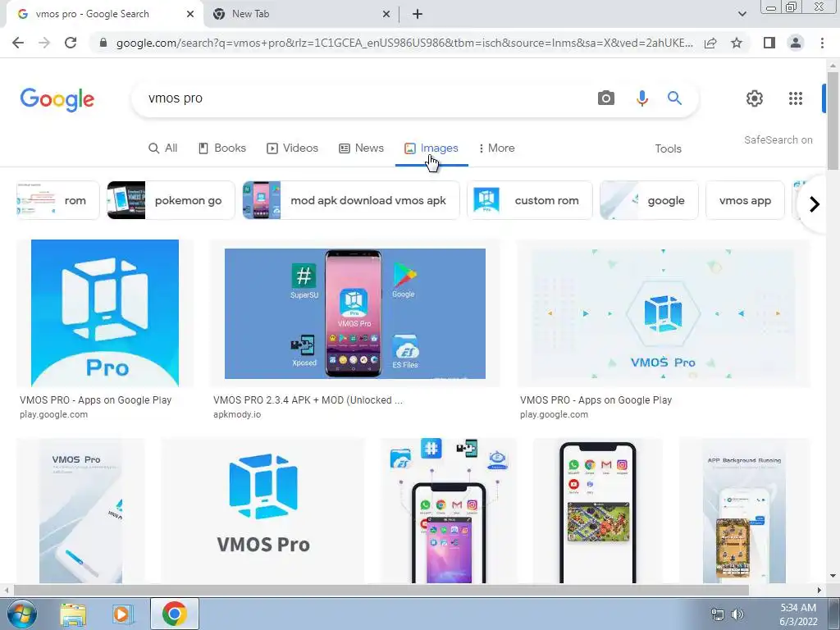Open a new tab with plus button
Image resolution: width=840 pixels, height=630 pixels.
pos(418,14)
